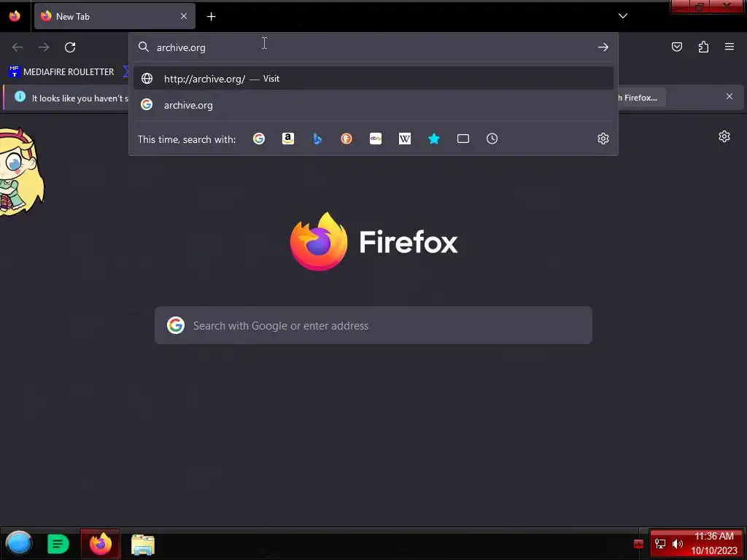
Task: Open the Extensions puzzle icon
Action: (x=703, y=47)
